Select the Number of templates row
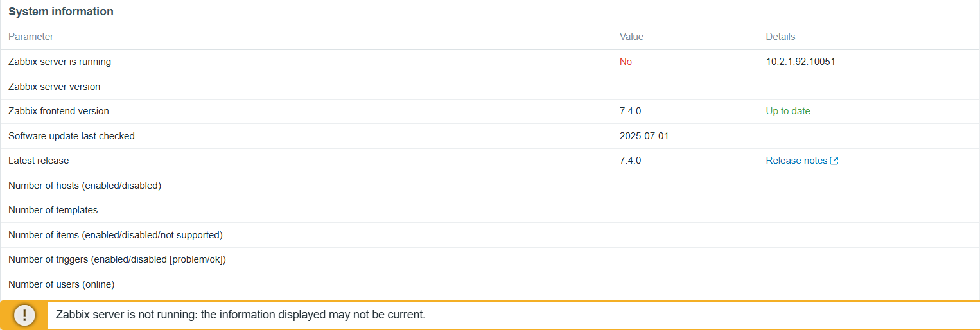980x330 pixels. tap(490, 210)
